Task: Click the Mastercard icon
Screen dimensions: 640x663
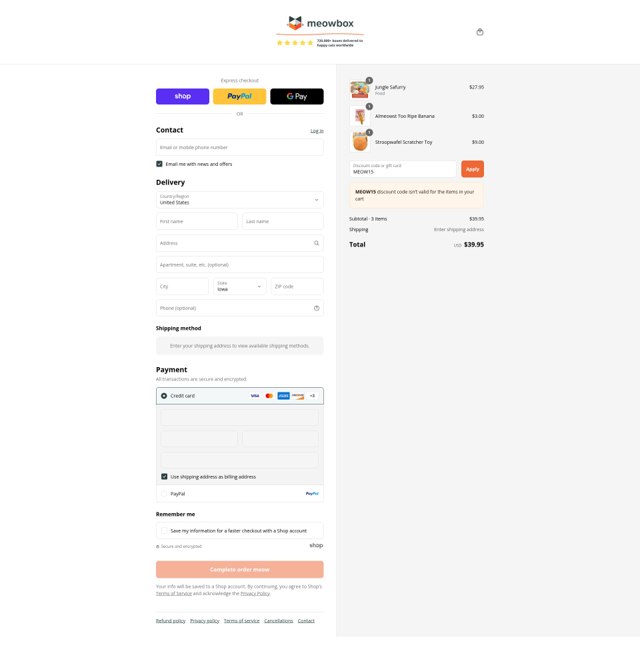Action: click(x=269, y=396)
